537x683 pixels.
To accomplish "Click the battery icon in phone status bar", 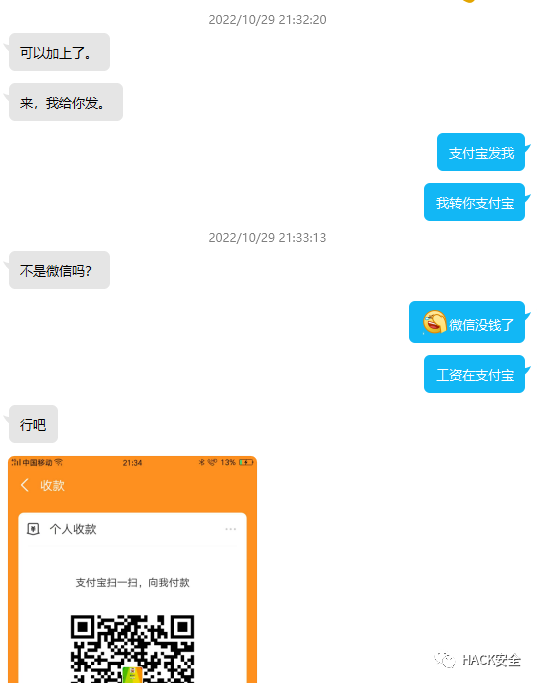I will click(x=246, y=462).
